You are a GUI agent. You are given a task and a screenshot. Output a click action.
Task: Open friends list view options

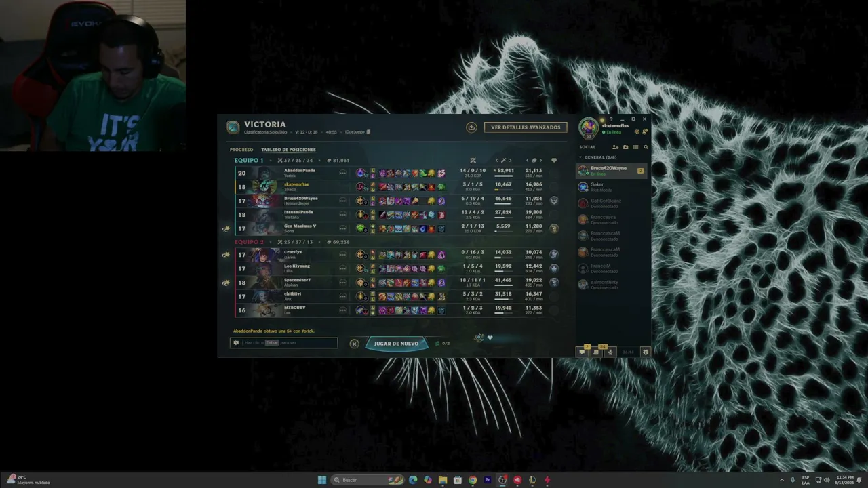click(635, 147)
